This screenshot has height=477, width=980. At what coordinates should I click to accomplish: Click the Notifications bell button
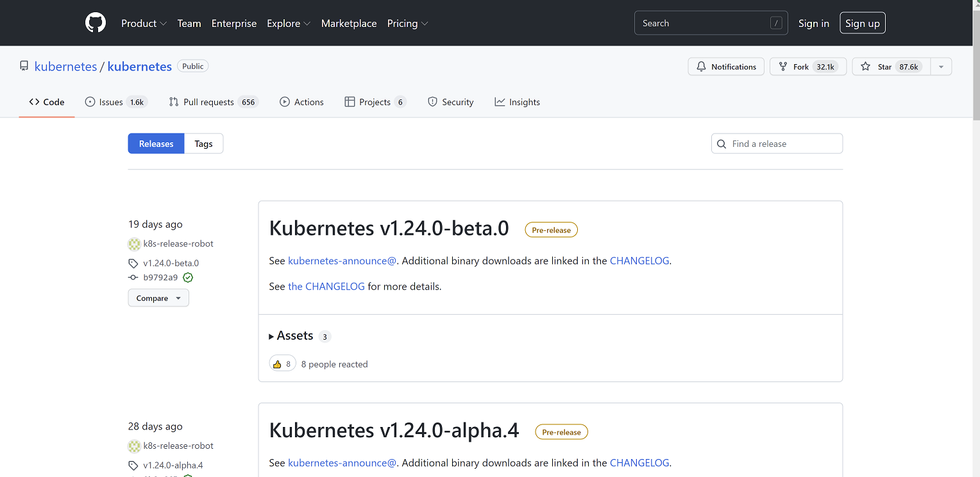pos(726,67)
